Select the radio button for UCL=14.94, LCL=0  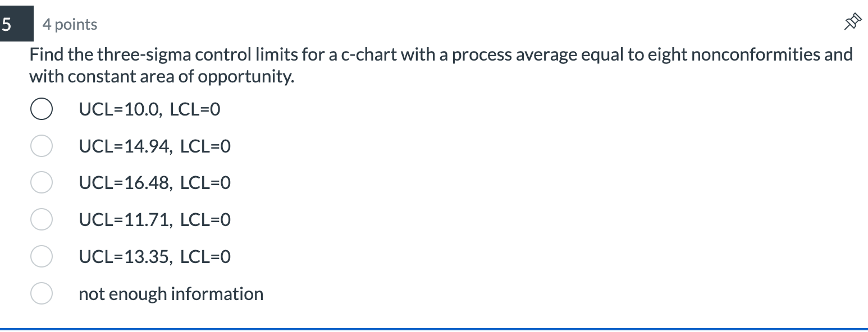pos(42,146)
